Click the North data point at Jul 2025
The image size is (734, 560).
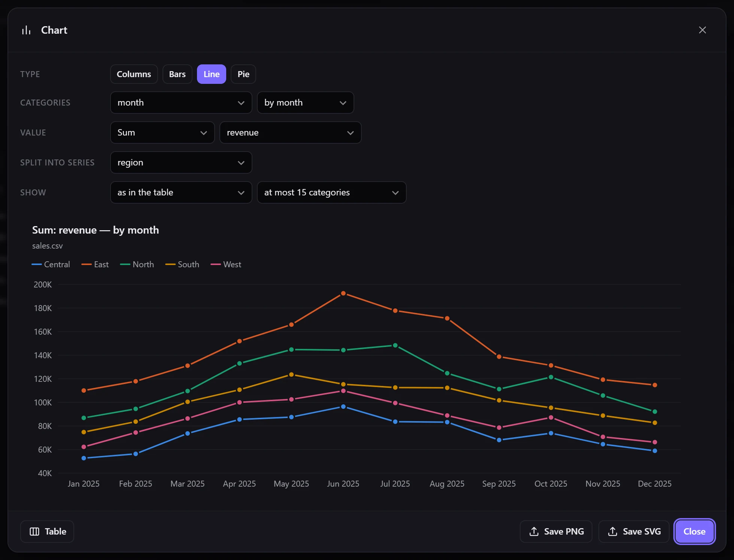[395, 346]
